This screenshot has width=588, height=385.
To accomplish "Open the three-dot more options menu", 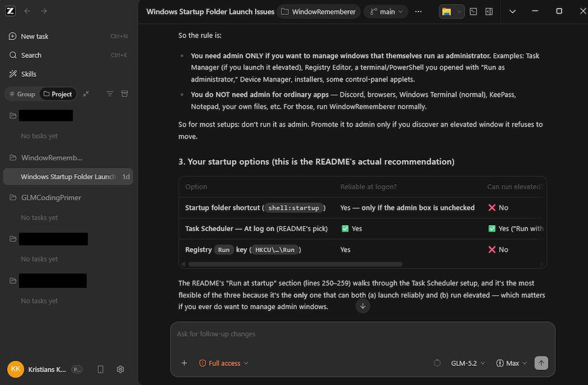I will tap(419, 11).
